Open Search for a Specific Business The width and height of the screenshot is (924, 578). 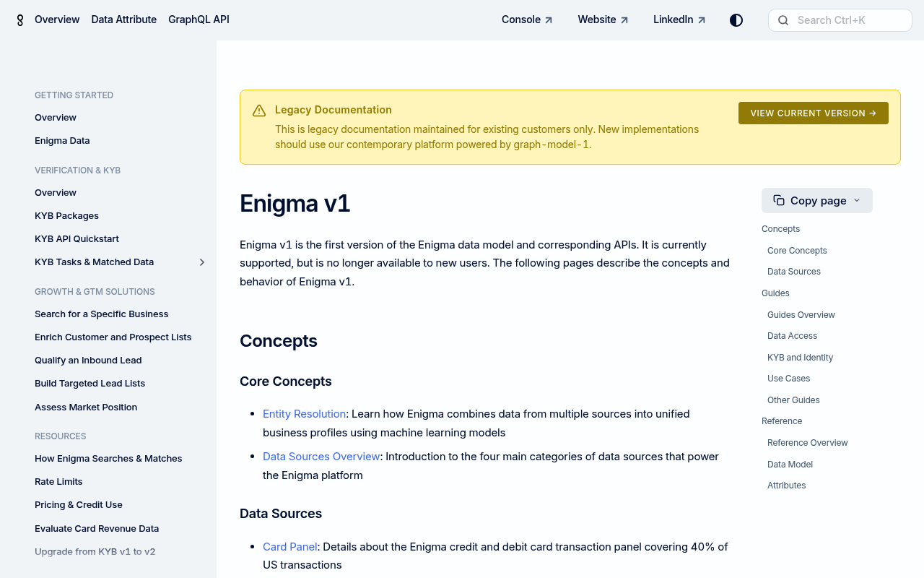(101, 314)
